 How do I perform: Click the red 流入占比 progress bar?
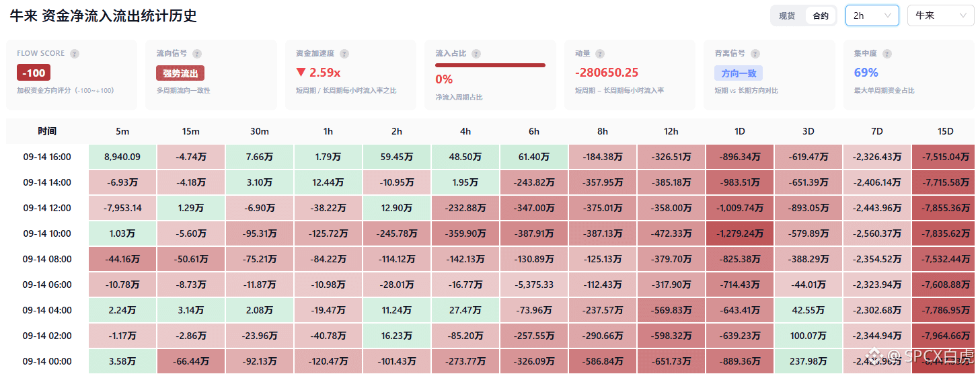tap(490, 65)
